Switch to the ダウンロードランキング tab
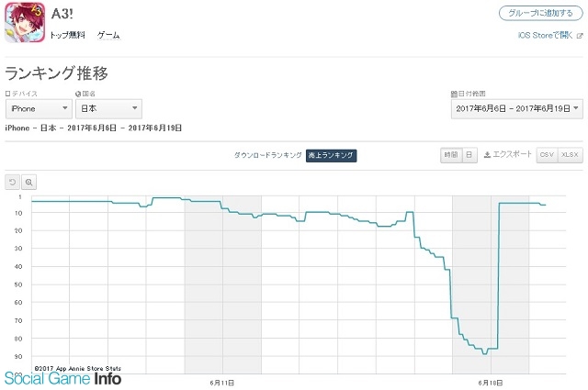588x390 pixels. click(267, 155)
